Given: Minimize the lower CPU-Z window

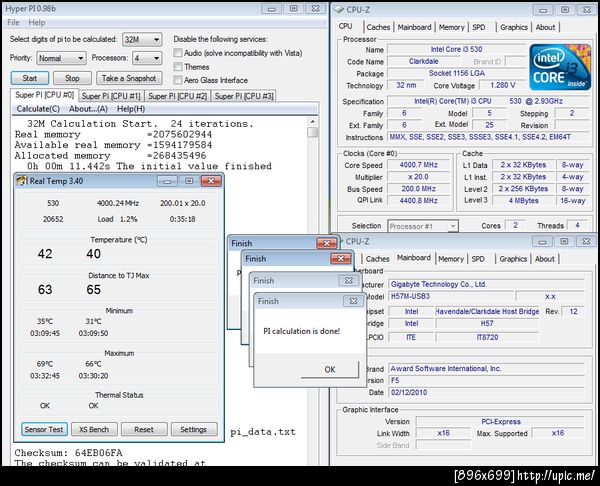Looking at the screenshot, I should coord(542,241).
